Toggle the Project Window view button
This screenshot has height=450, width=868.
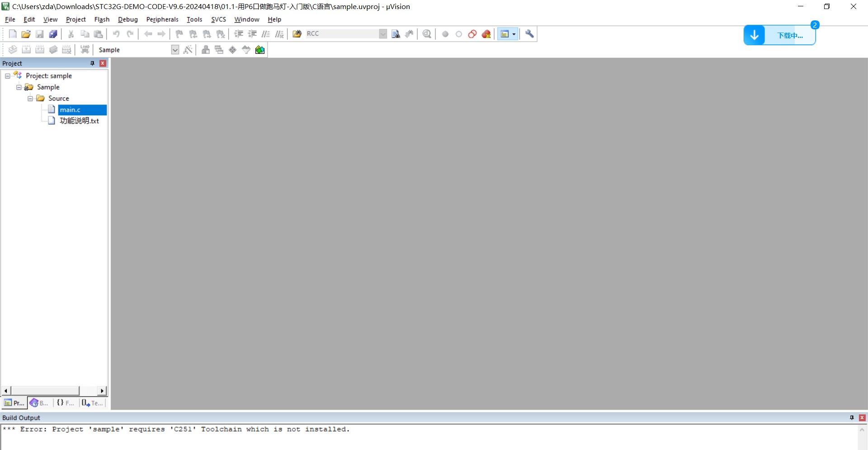[x=505, y=34]
